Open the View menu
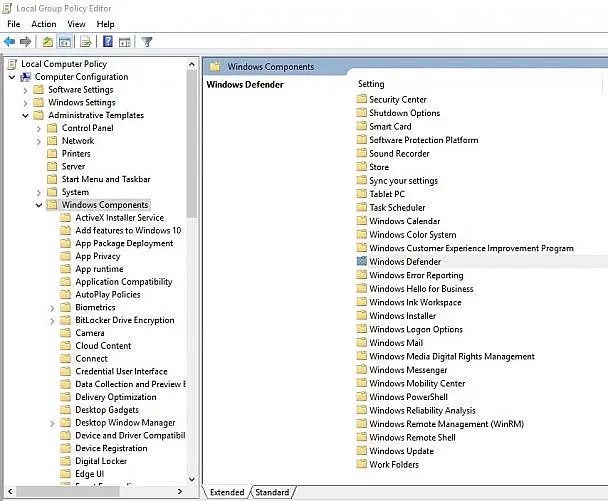The width and height of the screenshot is (608, 501). click(76, 24)
